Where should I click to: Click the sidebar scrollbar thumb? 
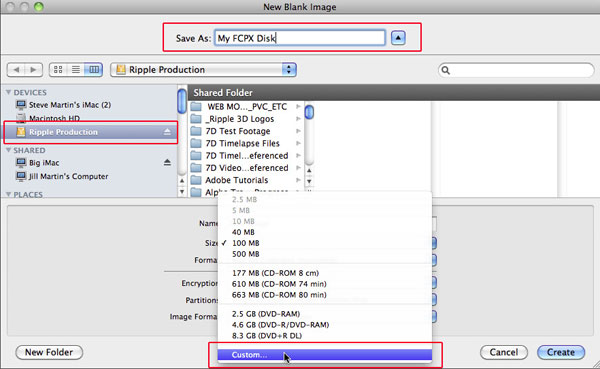pos(182,101)
